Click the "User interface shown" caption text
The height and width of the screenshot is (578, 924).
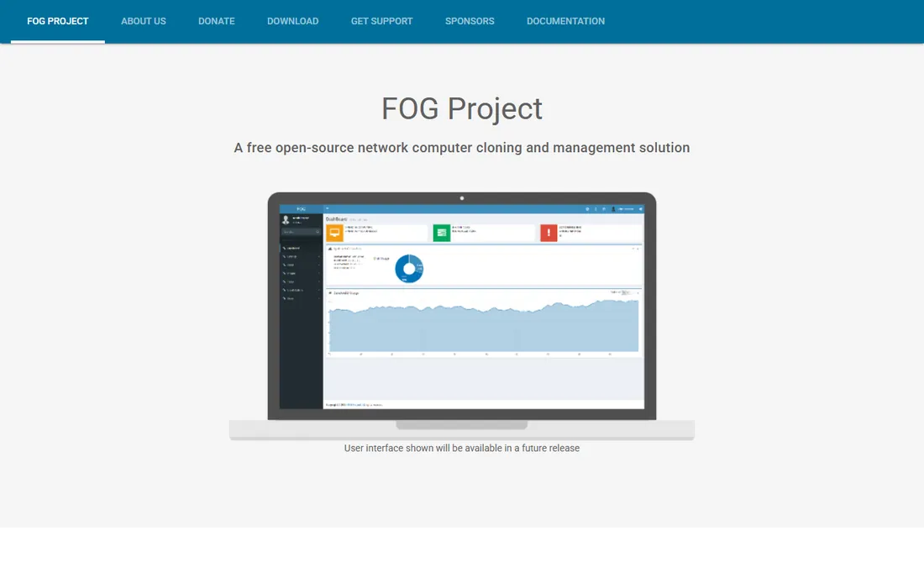tap(462, 449)
